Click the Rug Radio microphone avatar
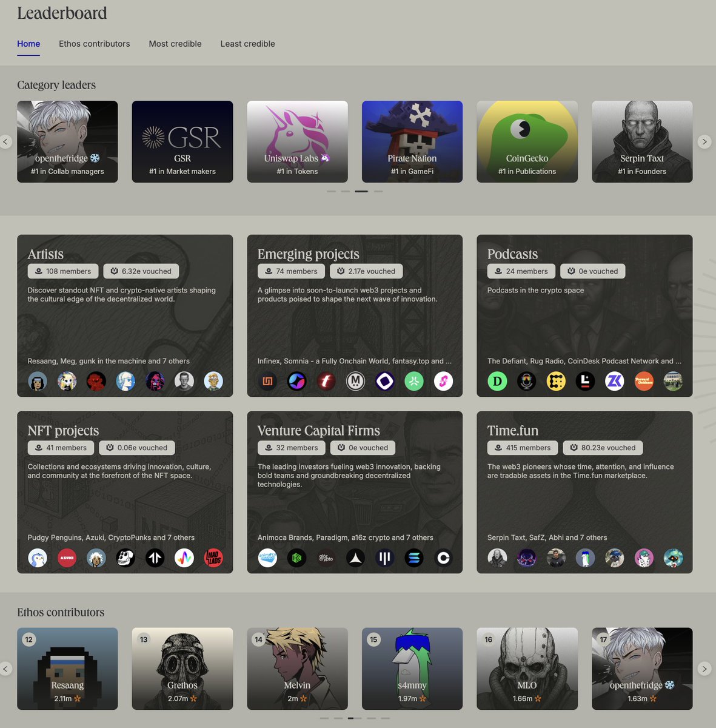 click(526, 381)
